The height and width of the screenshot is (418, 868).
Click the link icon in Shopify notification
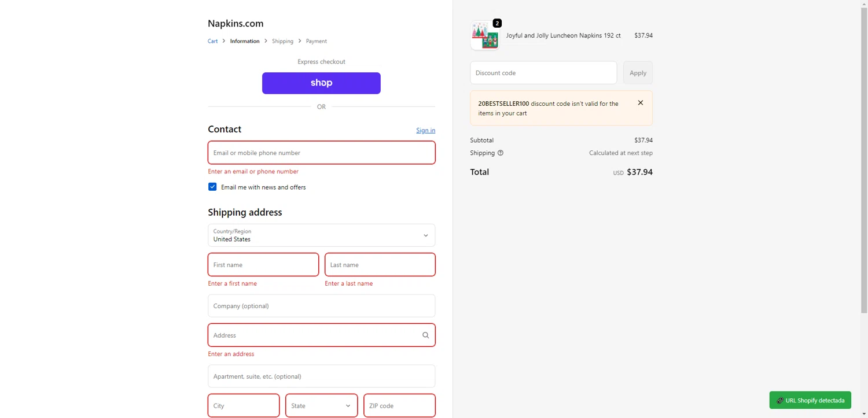tap(779, 401)
